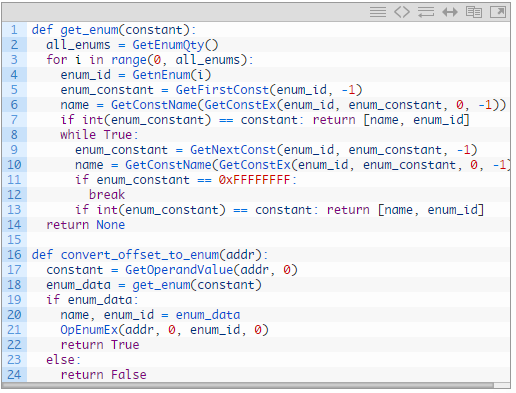Click 'else:' on line 23
This screenshot has height=393, width=516.
[63, 360]
